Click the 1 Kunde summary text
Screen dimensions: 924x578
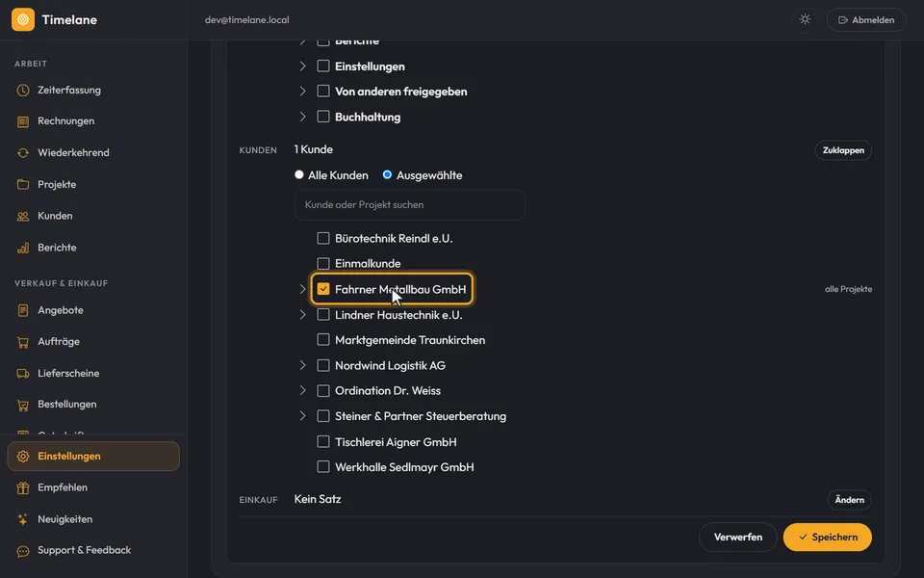click(x=314, y=150)
